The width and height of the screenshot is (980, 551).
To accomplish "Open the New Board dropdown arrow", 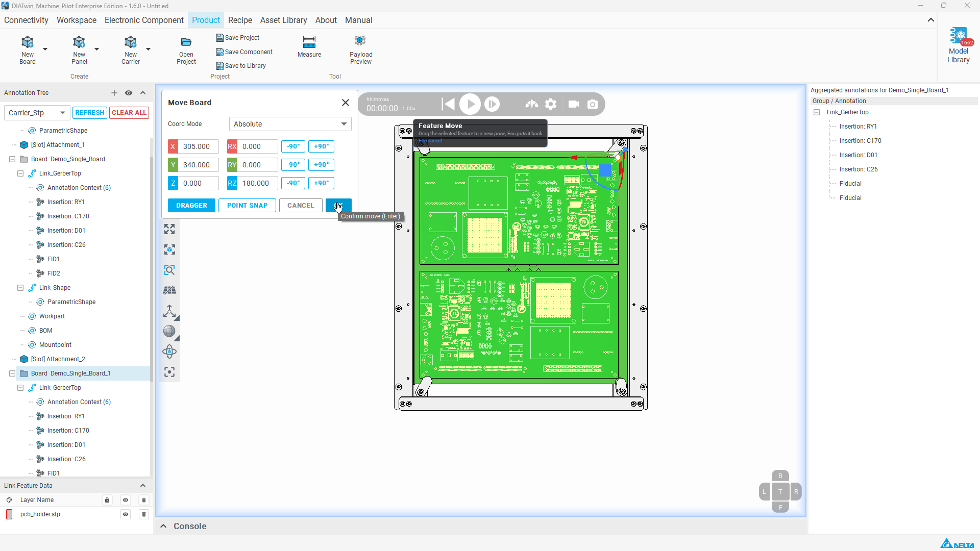I will (45, 49).
